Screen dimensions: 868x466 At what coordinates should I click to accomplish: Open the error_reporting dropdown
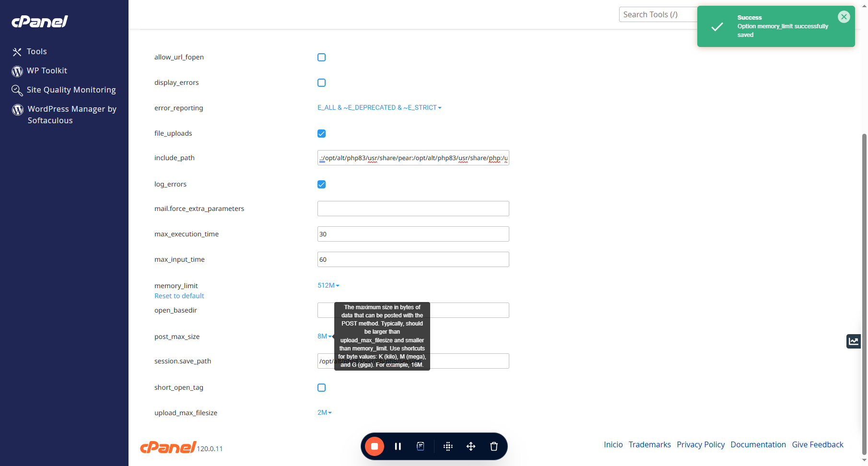[x=379, y=108]
